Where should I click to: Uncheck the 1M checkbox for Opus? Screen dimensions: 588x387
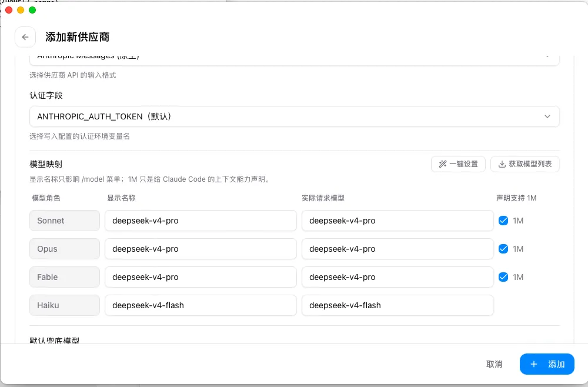pos(503,249)
